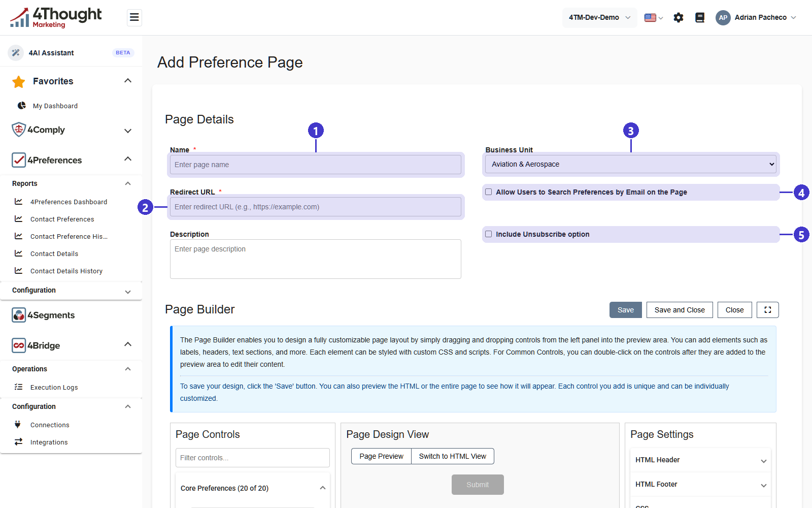Click the 4Comply shield icon
Viewport: 812px width, 508px height.
click(x=19, y=130)
